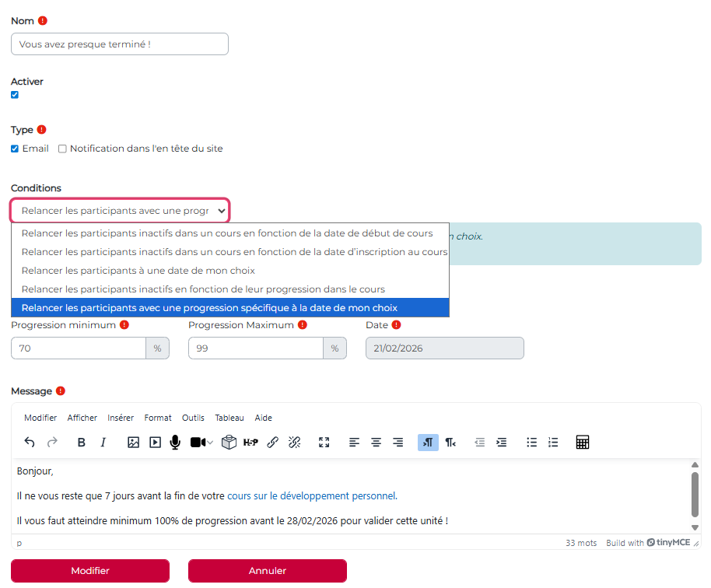Image resolution: width=711 pixels, height=588 pixels.
Task: Open the Tableau menu
Action: (229, 418)
